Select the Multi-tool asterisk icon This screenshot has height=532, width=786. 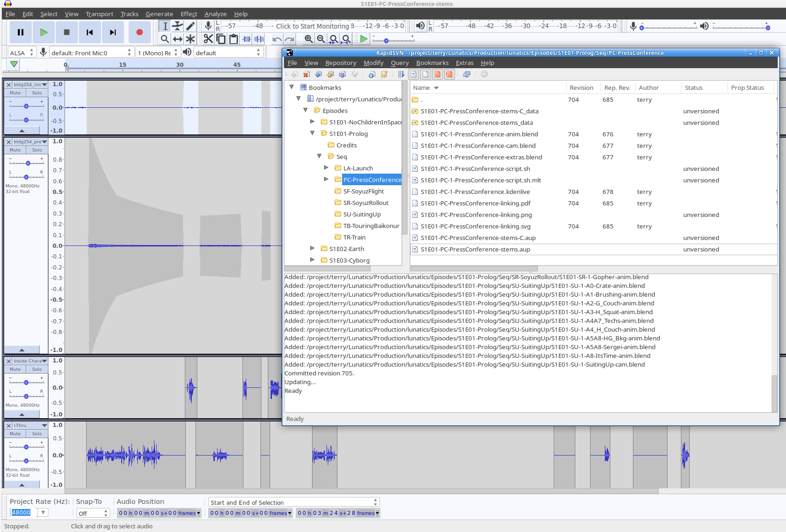[x=190, y=39]
